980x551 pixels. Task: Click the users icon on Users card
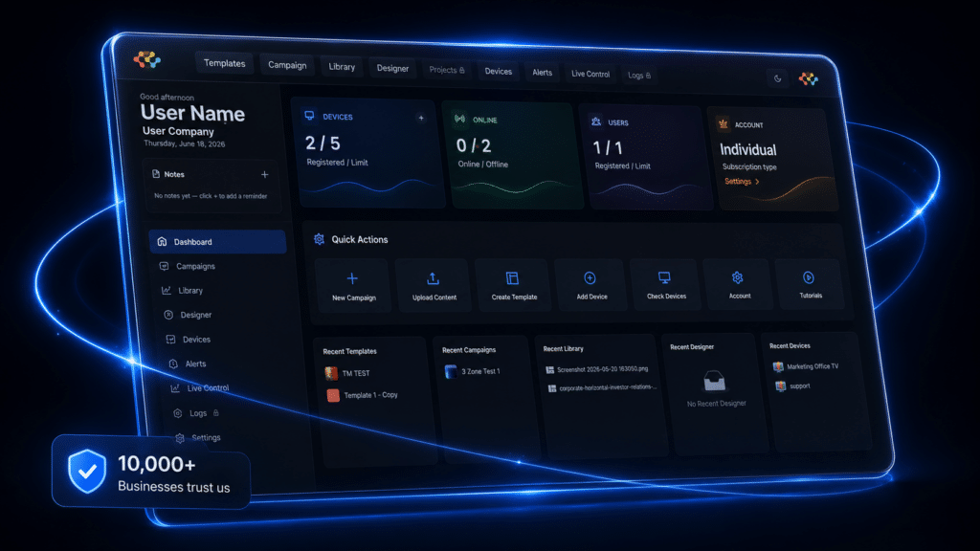(x=596, y=121)
